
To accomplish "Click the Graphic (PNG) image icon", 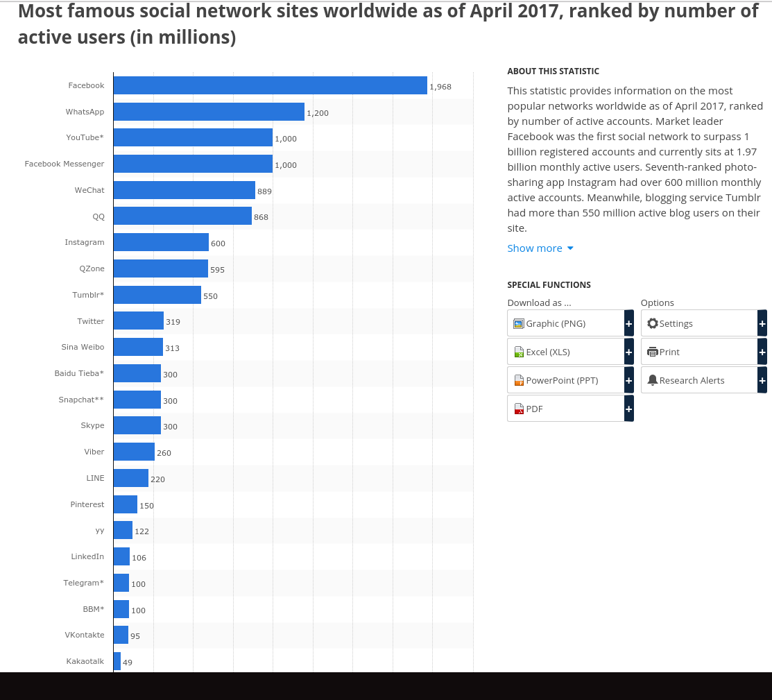I will click(519, 323).
